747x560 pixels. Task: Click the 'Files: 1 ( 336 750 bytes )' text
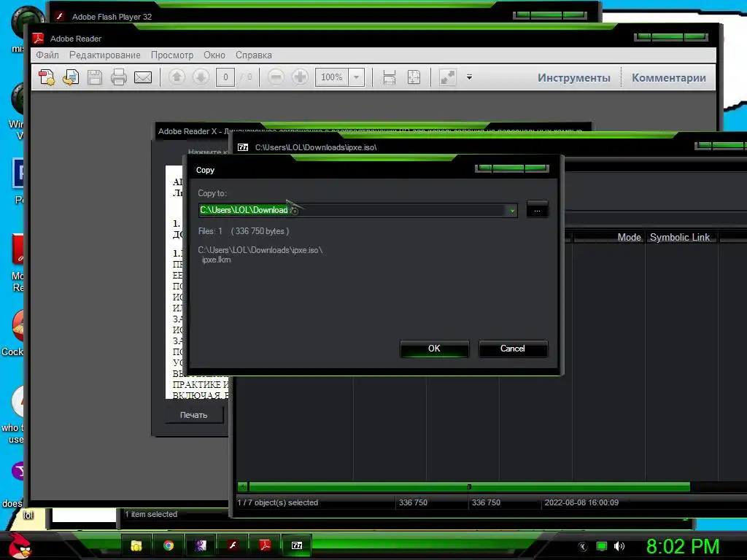coord(244,231)
